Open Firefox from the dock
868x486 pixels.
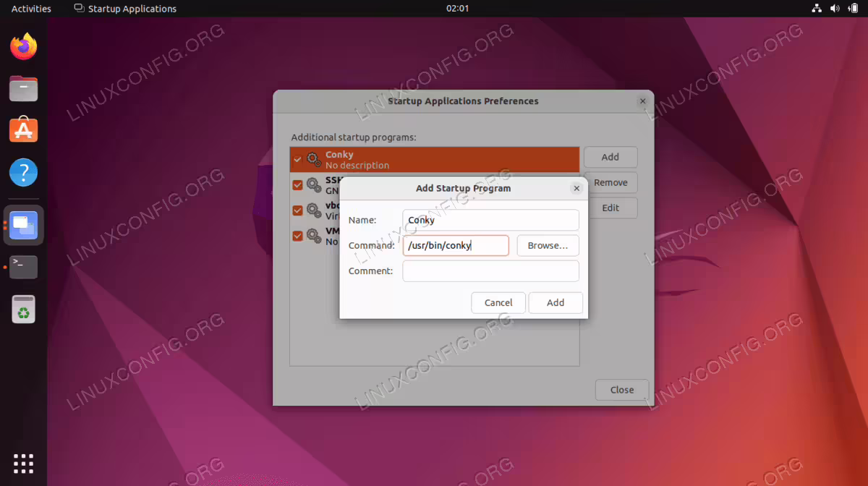(x=24, y=47)
